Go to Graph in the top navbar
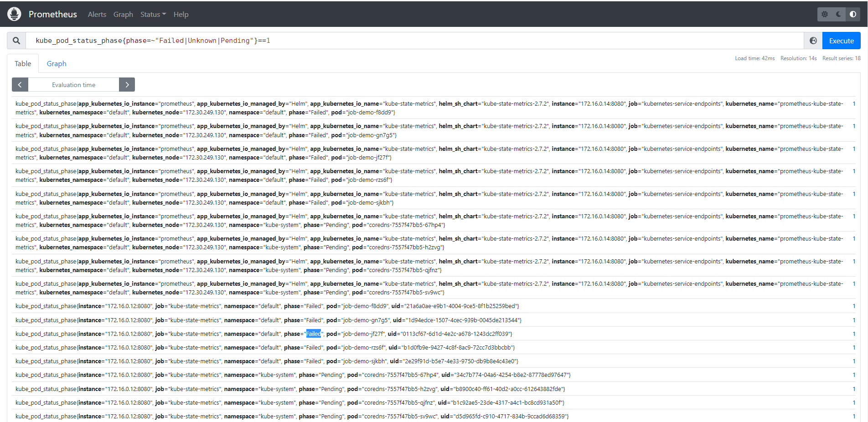Image resolution: width=868 pixels, height=422 pixels. point(123,15)
